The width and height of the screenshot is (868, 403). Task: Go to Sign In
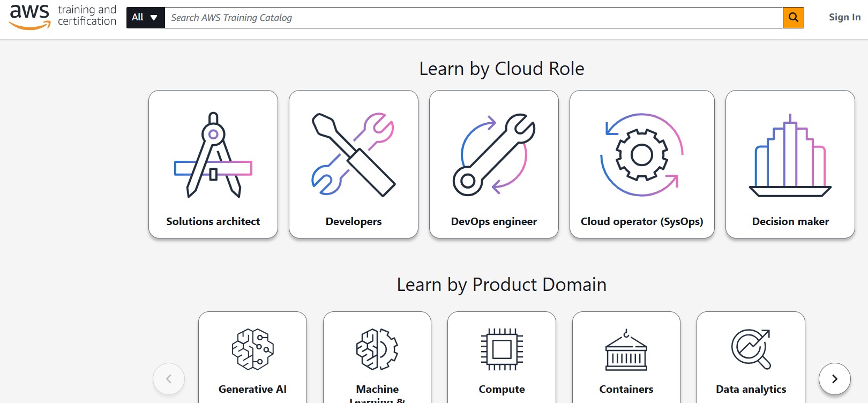(844, 17)
